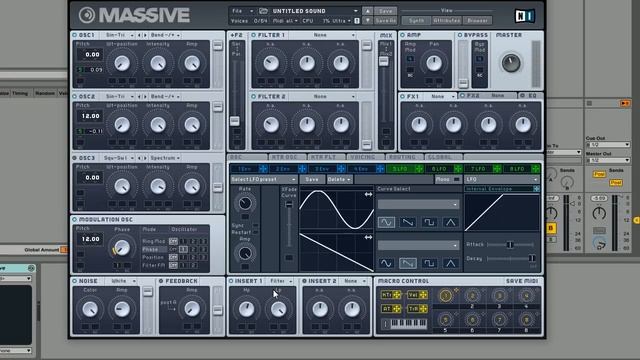Click the AT macro modulation handle
The height and width of the screenshot is (360, 640).
[x=396, y=309]
